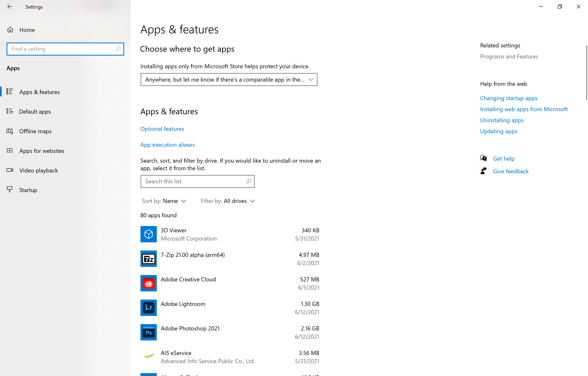
Task: Click the 7-Zip app icon
Action: (148, 259)
